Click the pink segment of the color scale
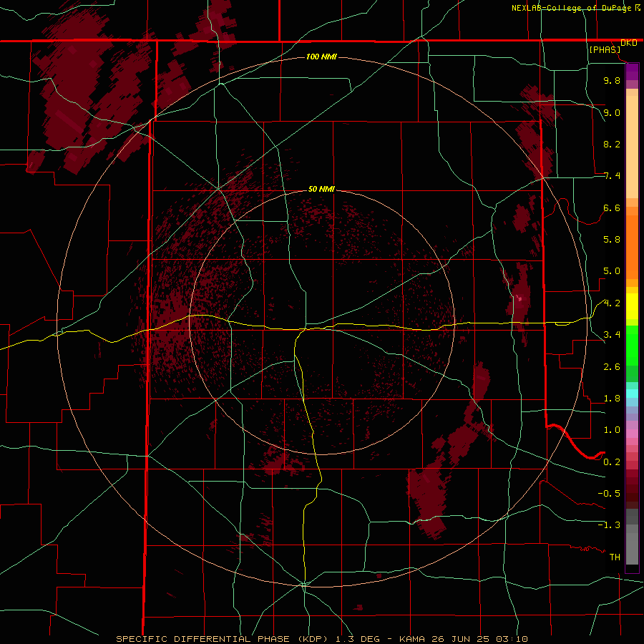 click(632, 434)
